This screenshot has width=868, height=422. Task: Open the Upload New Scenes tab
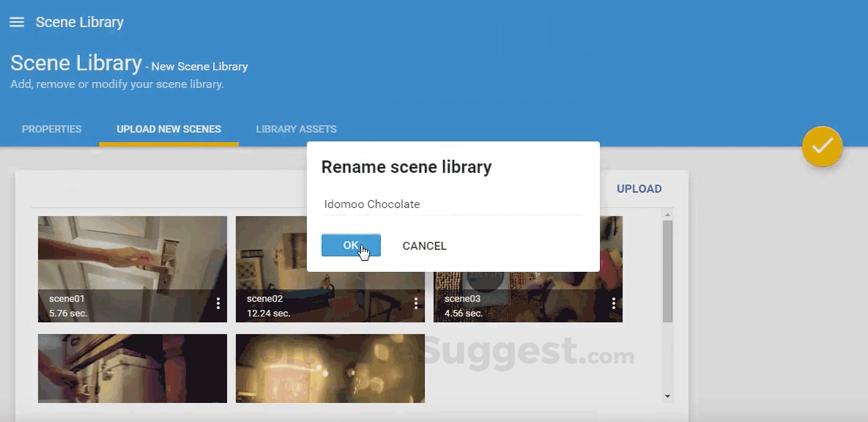(x=168, y=129)
